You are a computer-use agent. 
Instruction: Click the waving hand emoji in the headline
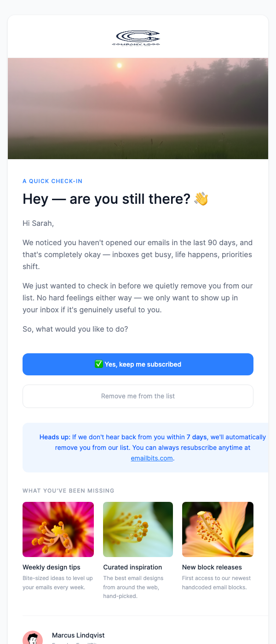(x=201, y=199)
